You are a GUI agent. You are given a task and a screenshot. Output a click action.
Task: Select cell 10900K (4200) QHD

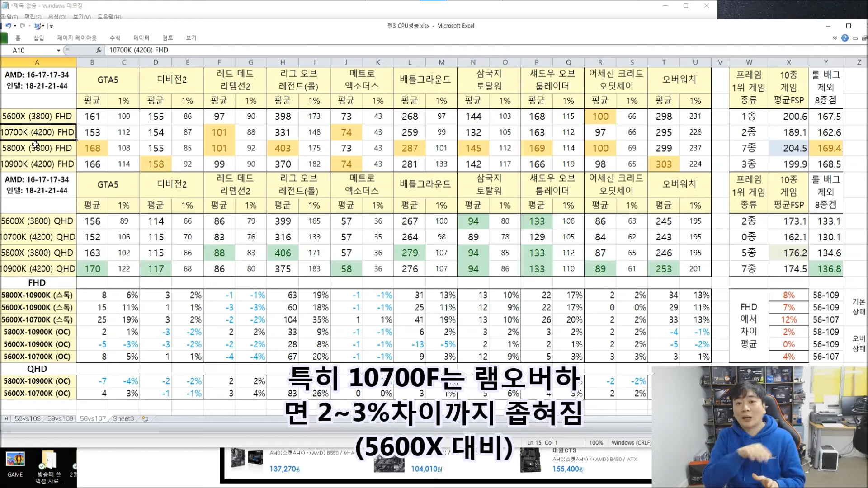click(38, 269)
